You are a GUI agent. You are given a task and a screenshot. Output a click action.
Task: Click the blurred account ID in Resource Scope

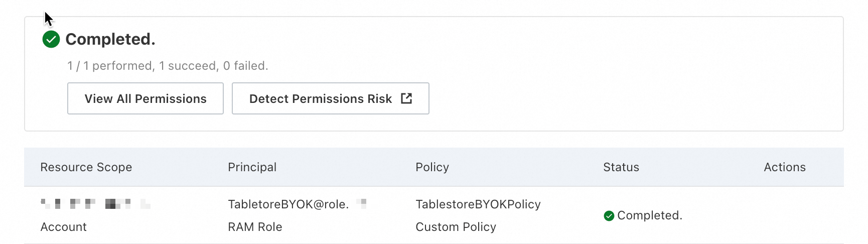click(95, 204)
